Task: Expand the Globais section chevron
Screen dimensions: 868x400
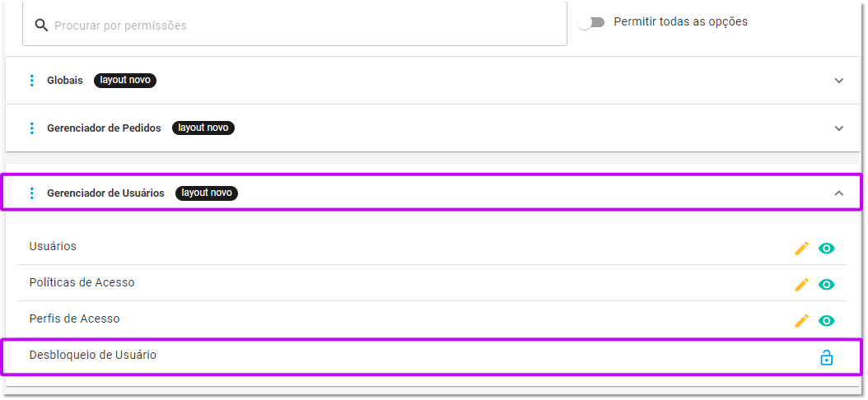Action: tap(838, 80)
